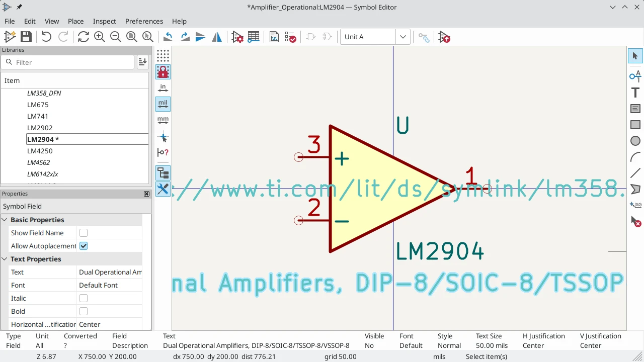Open the Unit A dropdown
644x362 pixels.
click(x=403, y=36)
